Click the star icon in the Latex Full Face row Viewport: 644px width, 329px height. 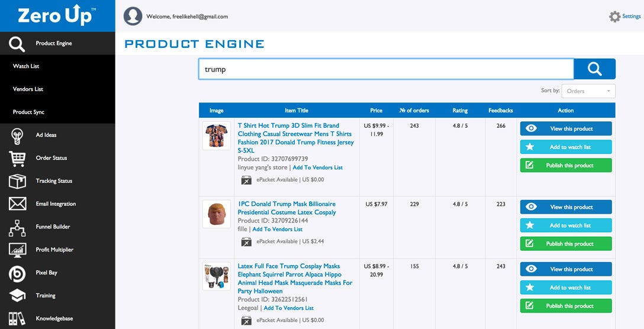click(x=530, y=287)
